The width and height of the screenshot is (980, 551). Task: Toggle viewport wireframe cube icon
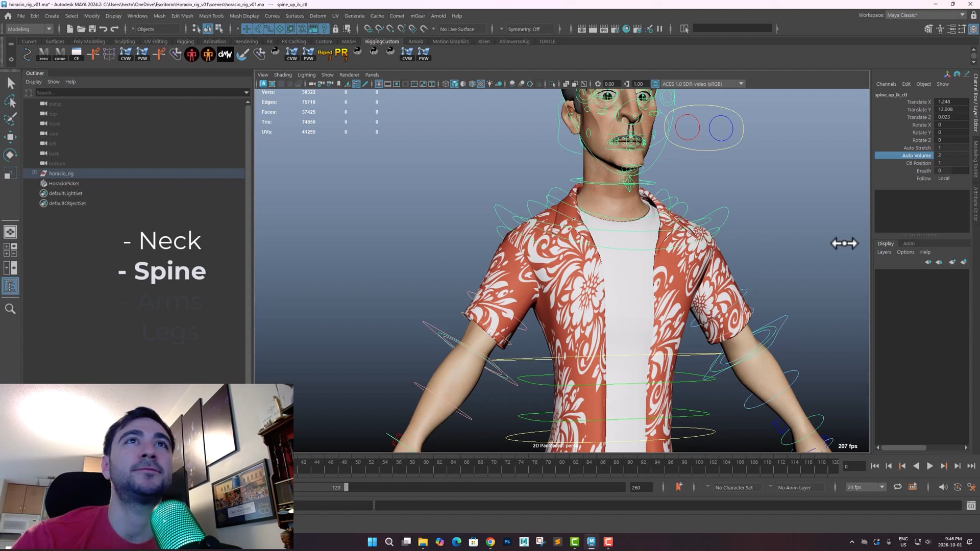pos(446,84)
